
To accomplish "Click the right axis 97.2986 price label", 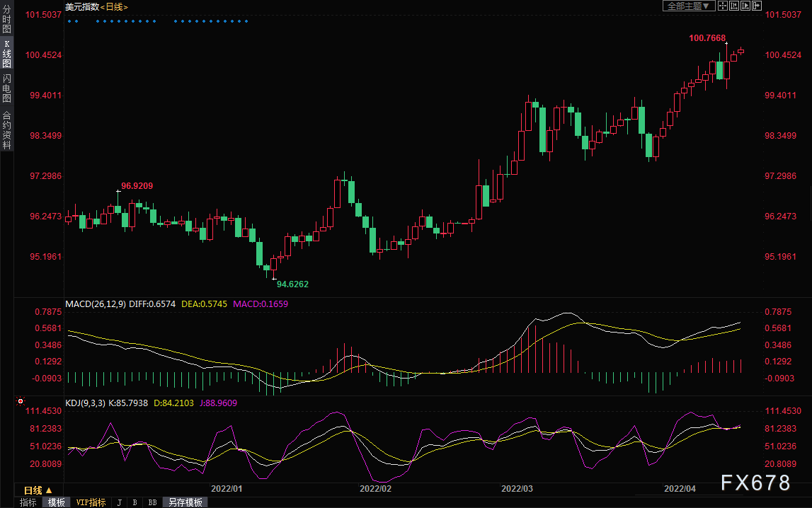I will pyautogui.click(x=780, y=176).
